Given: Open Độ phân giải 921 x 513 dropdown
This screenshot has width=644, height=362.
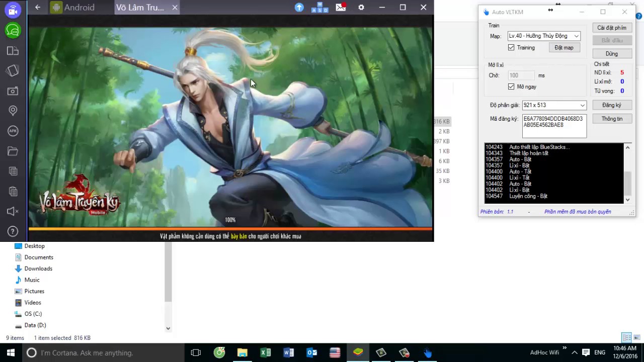Looking at the screenshot, I should coord(554,105).
